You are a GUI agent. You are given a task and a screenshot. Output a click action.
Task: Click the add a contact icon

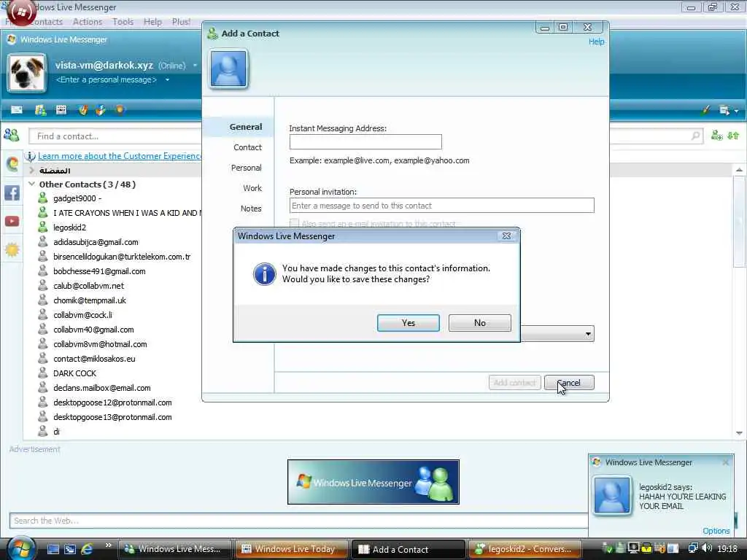pos(716,136)
